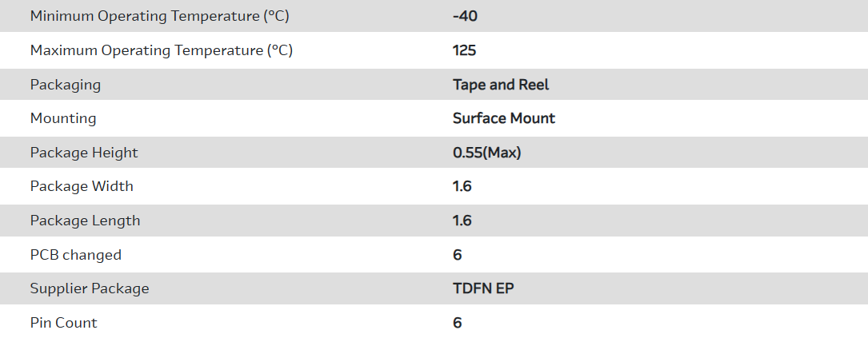Viewport: 868px width, 338px height.
Task: Select the Package Length 1.6 value
Action: [x=462, y=221]
